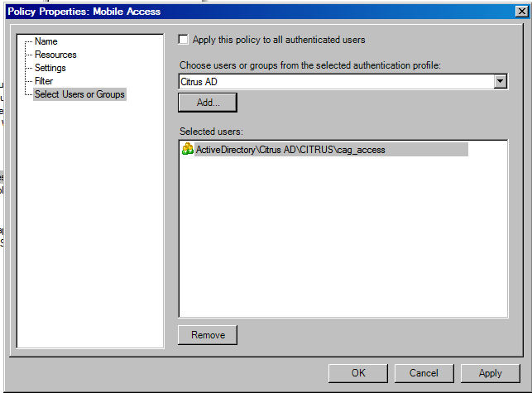Remove the selected user
This screenshot has height=393, width=532.
[208, 335]
